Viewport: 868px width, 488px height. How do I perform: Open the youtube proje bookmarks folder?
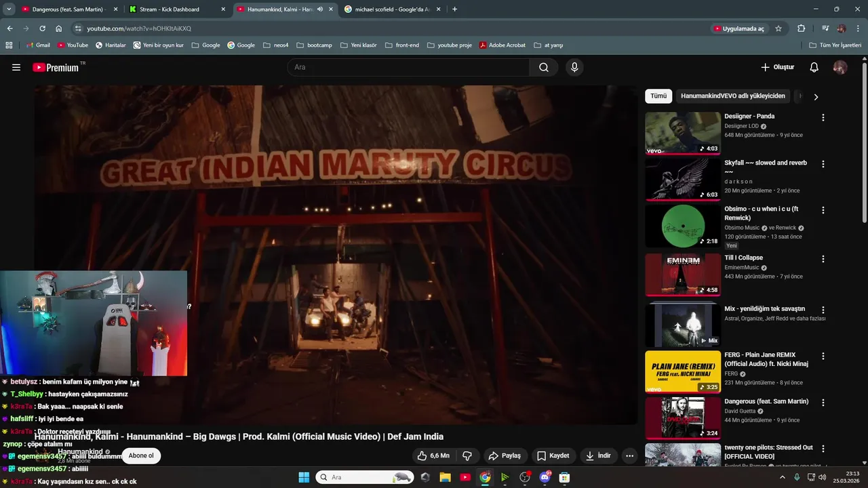click(448, 45)
